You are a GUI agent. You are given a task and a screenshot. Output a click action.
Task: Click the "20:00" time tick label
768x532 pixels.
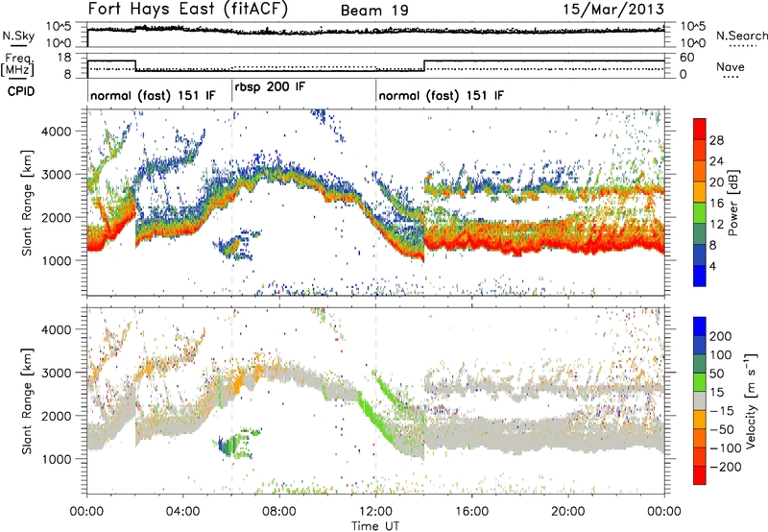coord(567,512)
